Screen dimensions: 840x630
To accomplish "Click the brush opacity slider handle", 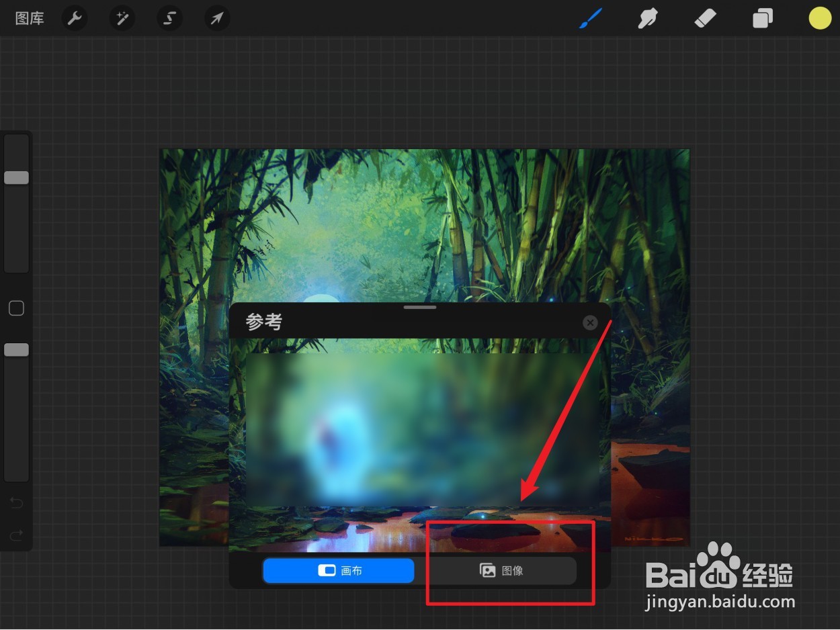I will point(16,349).
